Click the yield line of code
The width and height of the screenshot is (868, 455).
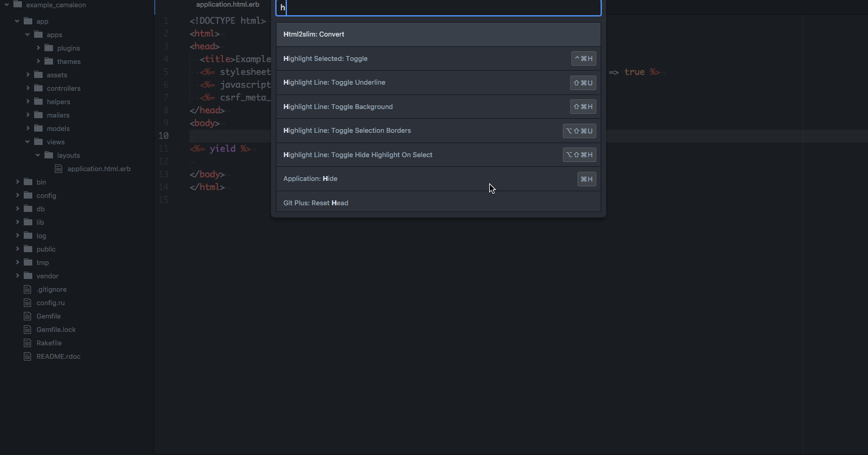pyautogui.click(x=220, y=149)
